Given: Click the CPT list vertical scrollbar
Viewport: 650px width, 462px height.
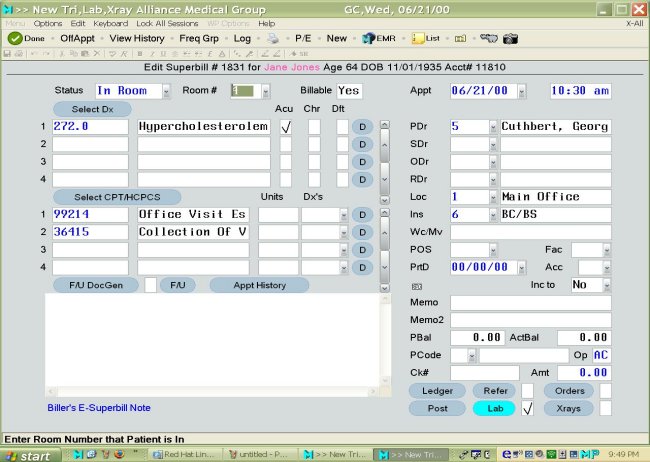Looking at the screenshot, I should [385, 250].
